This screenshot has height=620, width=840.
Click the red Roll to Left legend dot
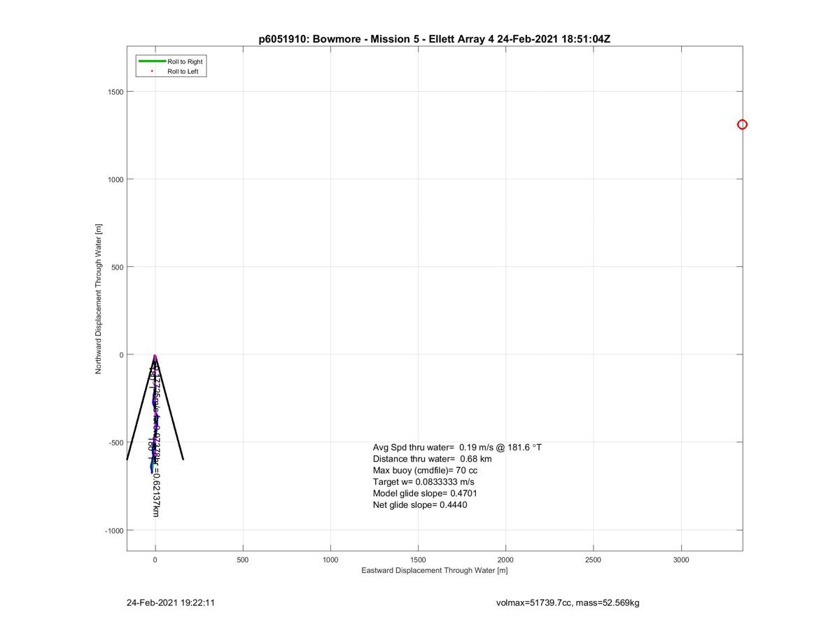(152, 71)
